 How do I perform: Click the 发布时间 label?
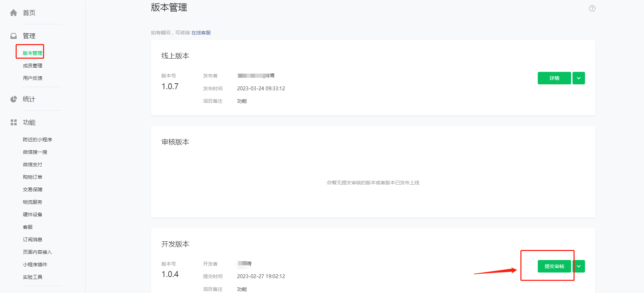213,89
